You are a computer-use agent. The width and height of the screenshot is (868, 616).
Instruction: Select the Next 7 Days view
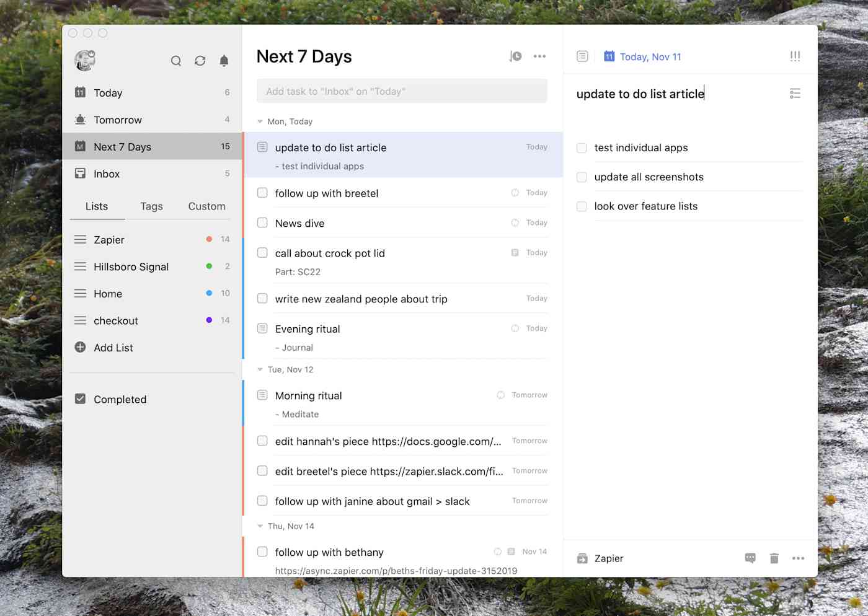tap(152, 147)
